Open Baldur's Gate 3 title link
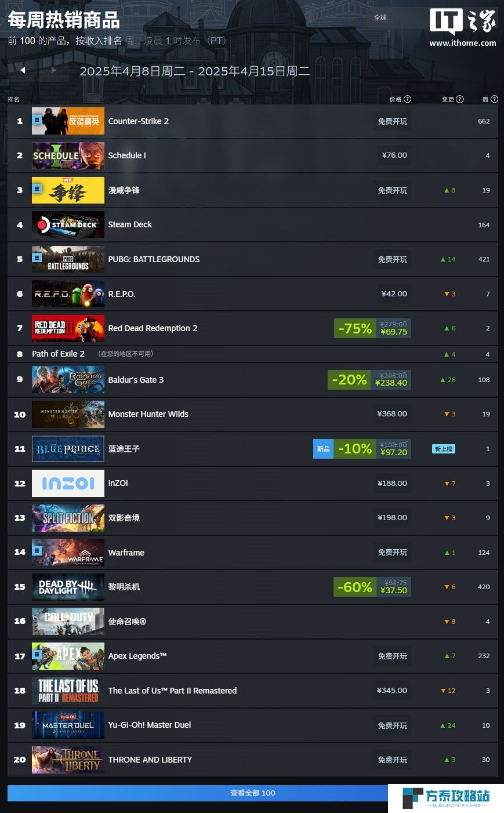Viewport: 504px width, 813px height. pyautogui.click(x=136, y=380)
